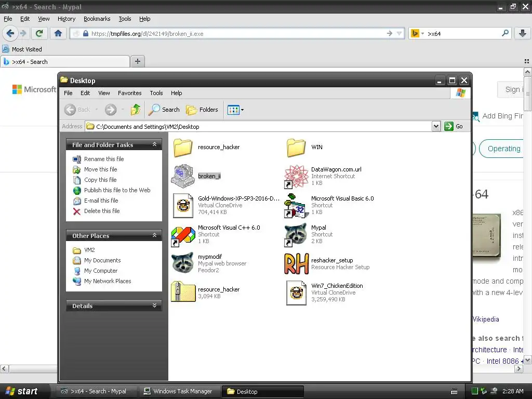
Task: Open the Mypal URL history dropdown
Action: [400, 33]
